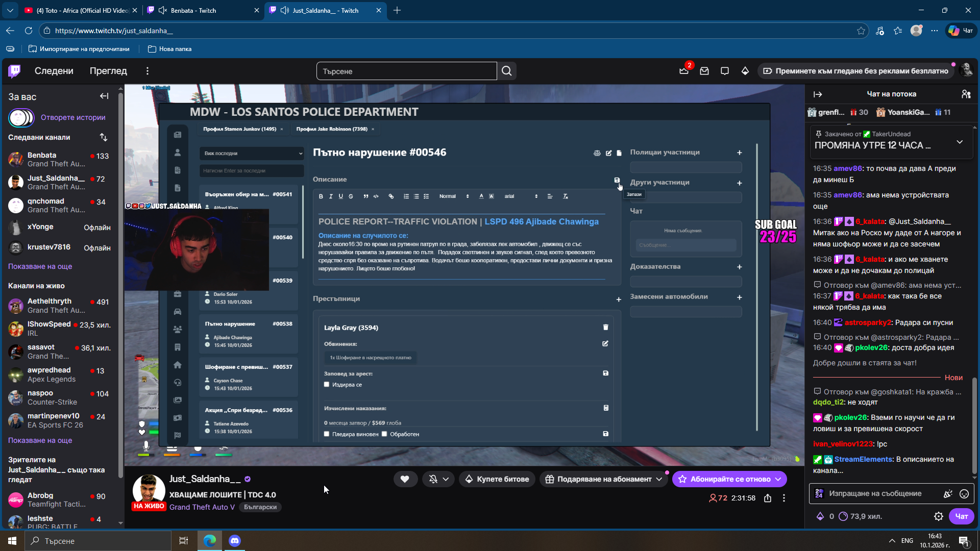Expand the gift subscription dropdown arrow
The width and height of the screenshot is (980, 551).
[x=659, y=479]
